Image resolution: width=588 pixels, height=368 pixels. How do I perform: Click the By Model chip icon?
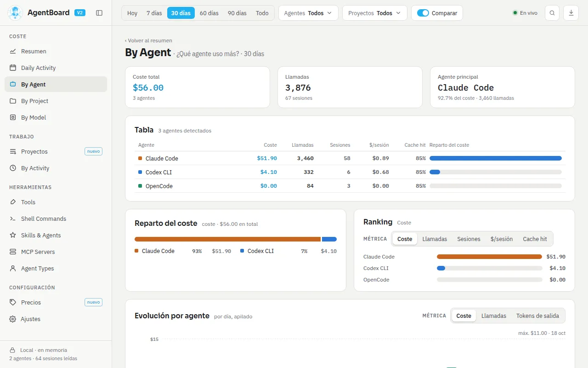click(x=13, y=117)
